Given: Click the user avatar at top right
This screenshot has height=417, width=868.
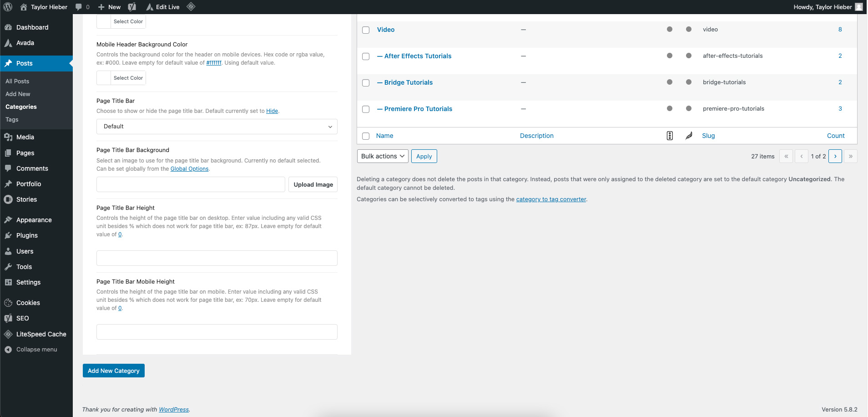Looking at the screenshot, I should [x=858, y=7].
